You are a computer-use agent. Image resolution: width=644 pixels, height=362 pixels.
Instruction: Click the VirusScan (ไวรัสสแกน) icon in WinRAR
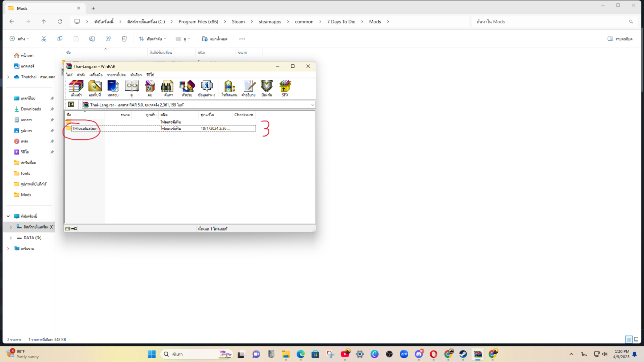[x=229, y=88]
